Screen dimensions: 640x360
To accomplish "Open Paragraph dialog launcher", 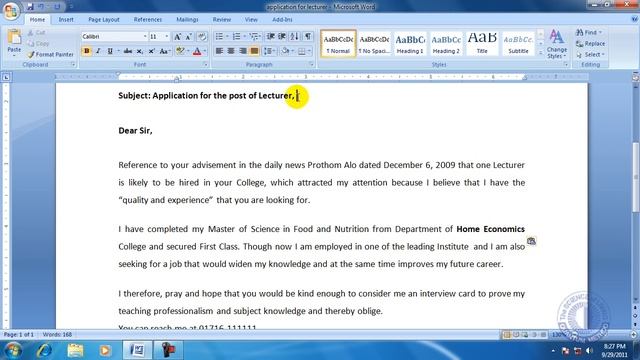I will pos(311,64).
